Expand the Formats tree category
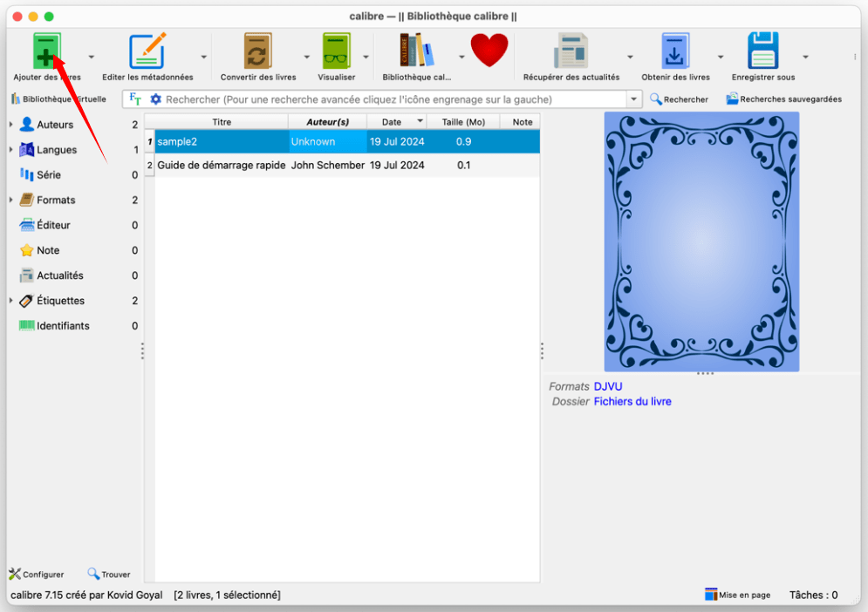This screenshot has width=868, height=612. click(11, 200)
